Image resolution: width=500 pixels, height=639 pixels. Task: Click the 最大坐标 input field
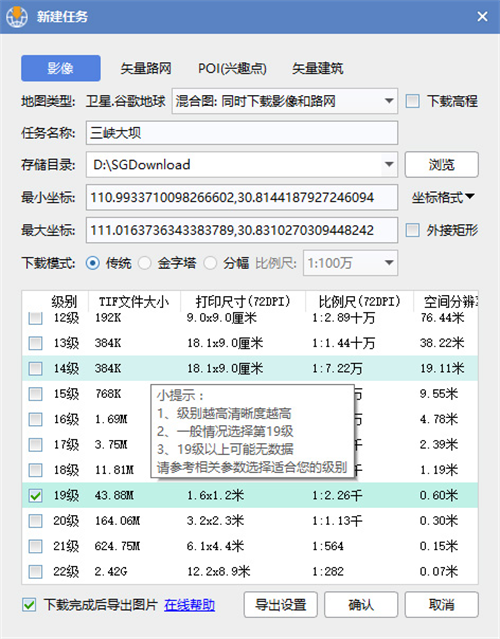click(242, 230)
